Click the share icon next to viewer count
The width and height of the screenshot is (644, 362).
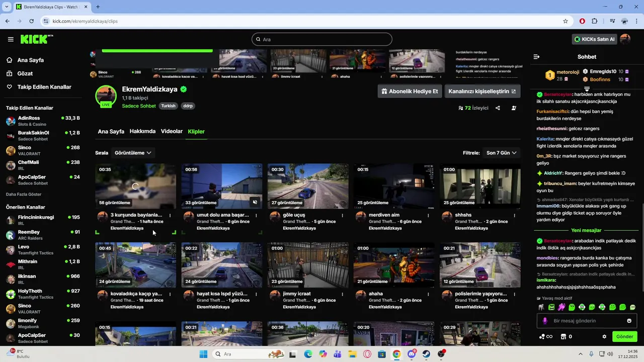(x=498, y=108)
